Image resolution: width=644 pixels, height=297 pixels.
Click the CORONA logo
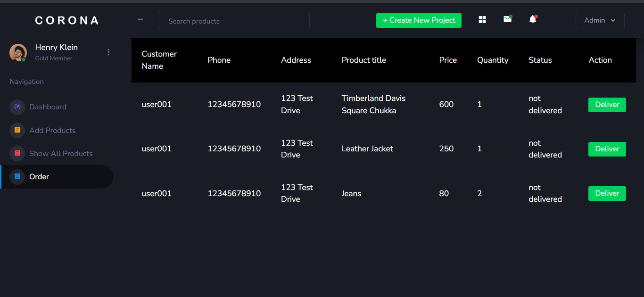pyautogui.click(x=66, y=20)
